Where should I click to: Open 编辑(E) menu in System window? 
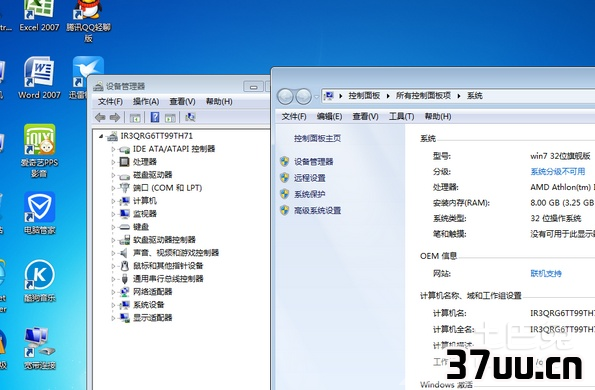pos(329,116)
